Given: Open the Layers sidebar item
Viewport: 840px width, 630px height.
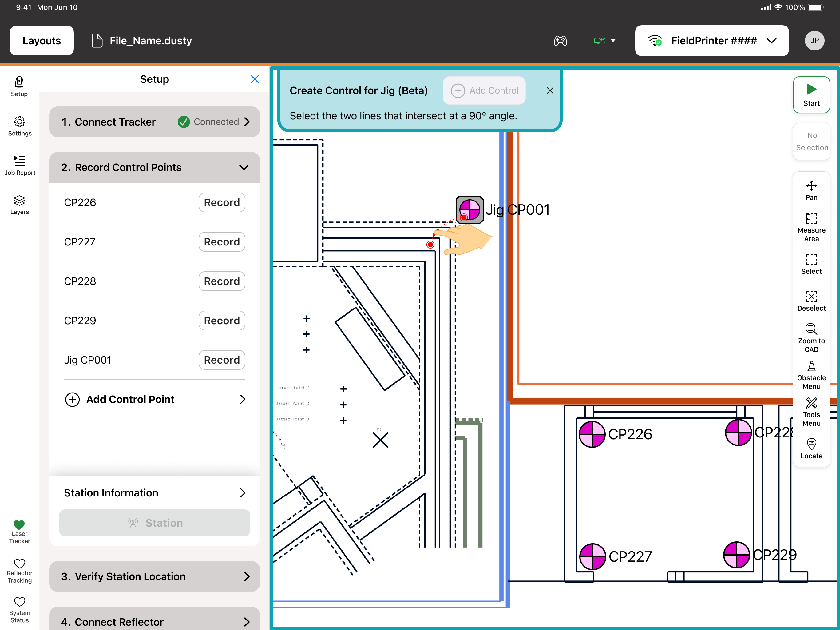Looking at the screenshot, I should [x=19, y=205].
